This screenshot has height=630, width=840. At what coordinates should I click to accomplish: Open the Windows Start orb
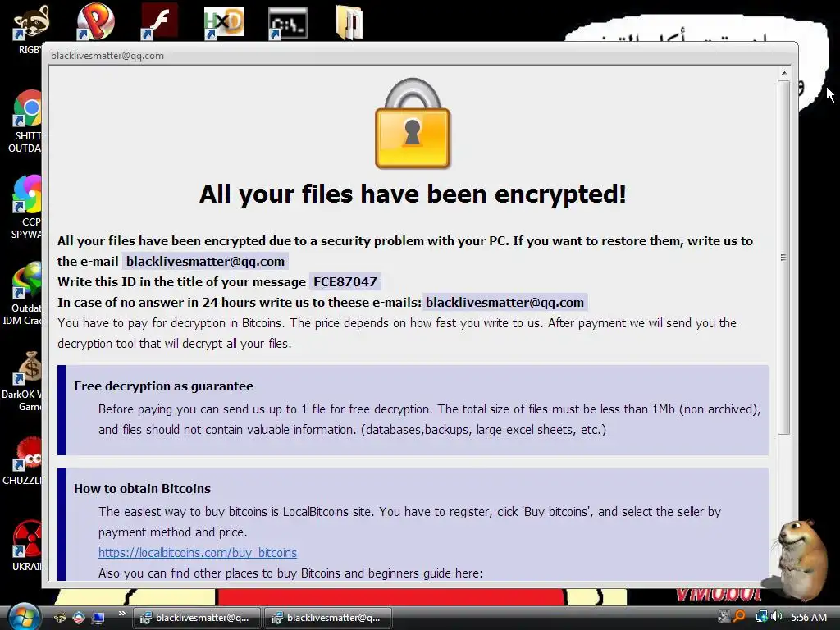click(22, 617)
